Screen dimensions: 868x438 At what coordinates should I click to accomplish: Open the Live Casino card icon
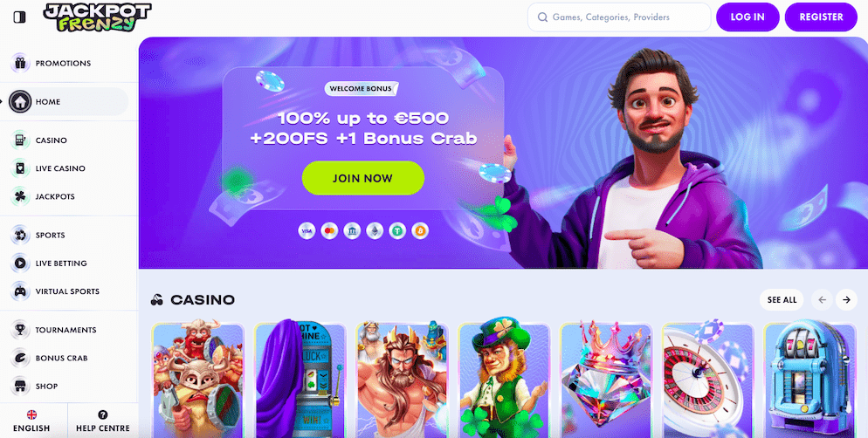[x=20, y=168]
